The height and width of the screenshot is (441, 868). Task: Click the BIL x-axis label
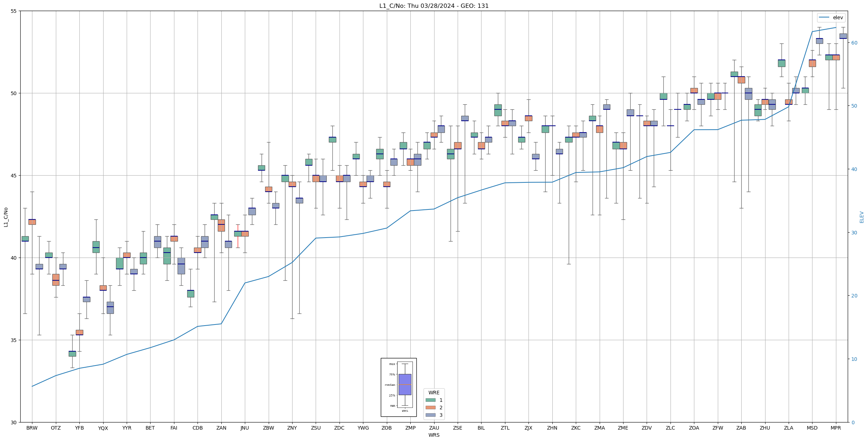[481, 428]
